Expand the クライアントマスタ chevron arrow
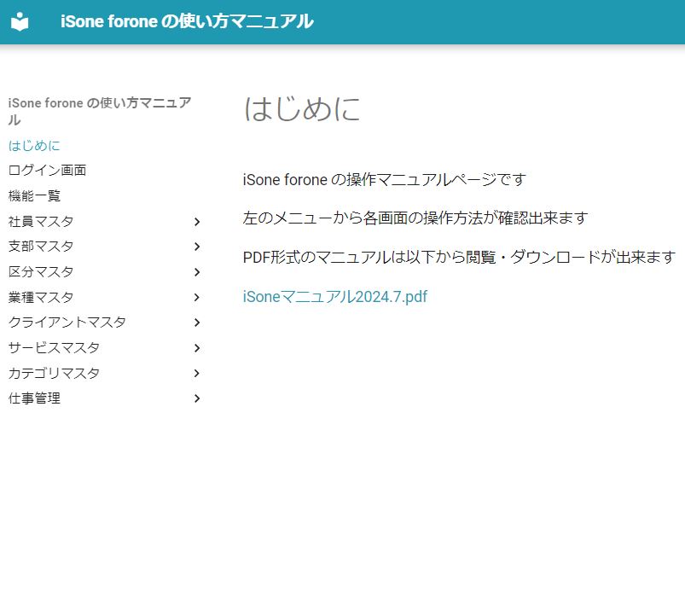Viewport: 685px width, 616px height. coord(197,323)
